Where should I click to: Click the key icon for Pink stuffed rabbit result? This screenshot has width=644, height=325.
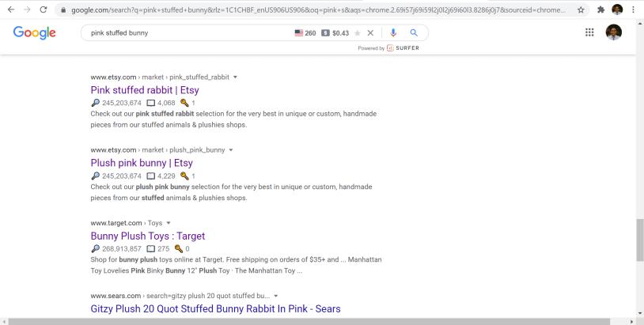pyautogui.click(x=184, y=103)
